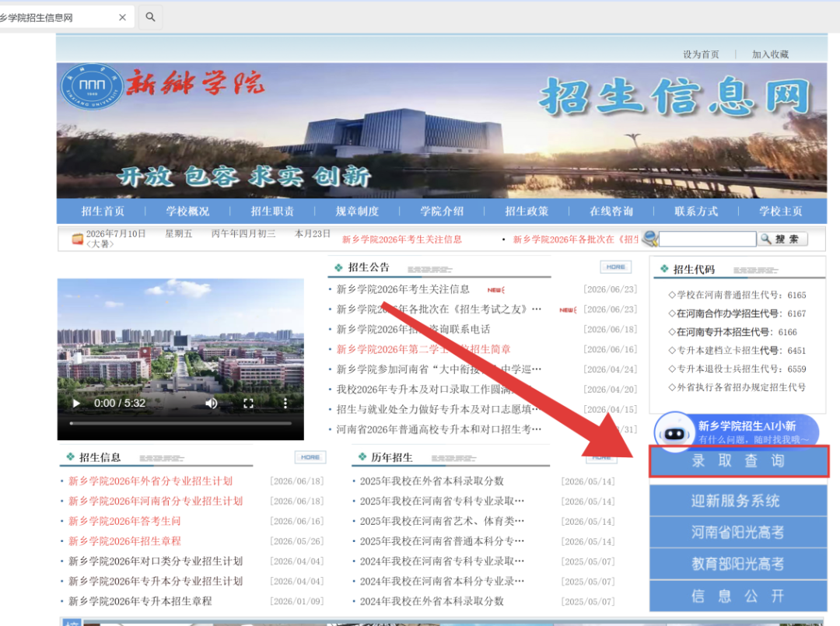Open 新乡学院2026年对口类分专业招生计划 link

point(156,561)
